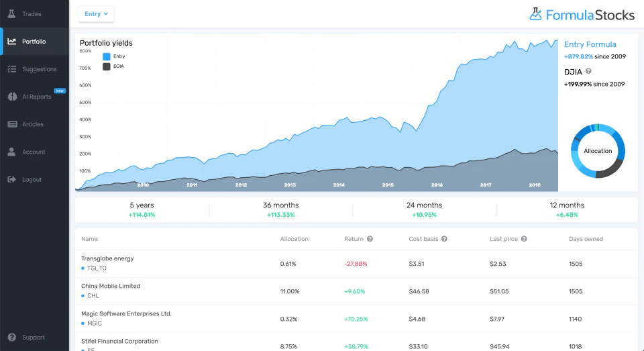Open the Suggestions list icon
Screen dimensions: 644x351
(11, 68)
